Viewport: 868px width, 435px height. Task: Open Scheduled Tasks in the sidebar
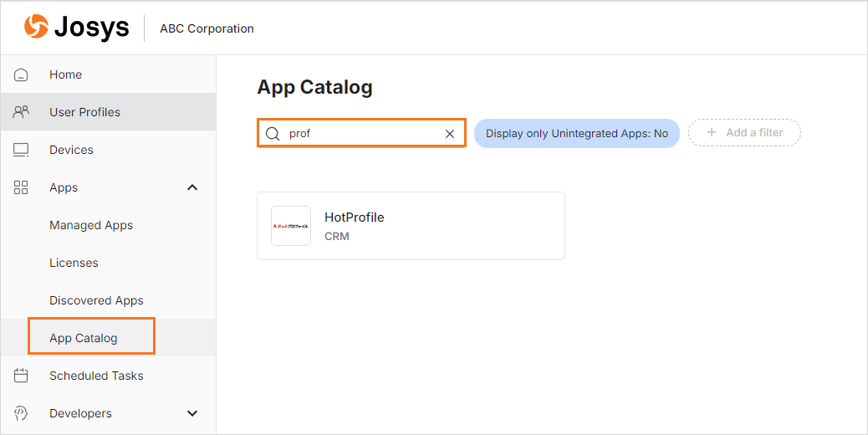point(109,376)
